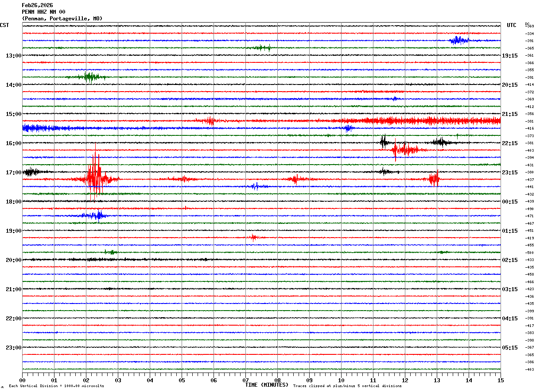Click the TIME (MINUTES) axis label
536x392 pixels.
pos(267,385)
